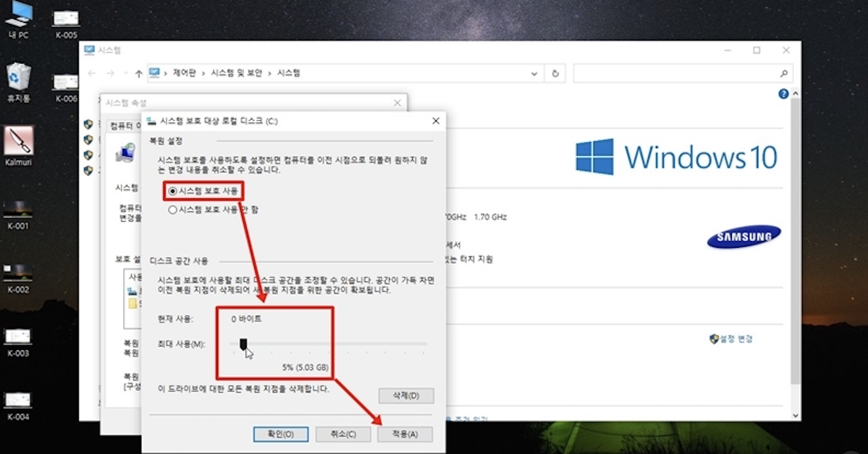Click the 컴퓨터 tab in 시스템 속성
The height and width of the screenshot is (454, 868).
[125, 126]
